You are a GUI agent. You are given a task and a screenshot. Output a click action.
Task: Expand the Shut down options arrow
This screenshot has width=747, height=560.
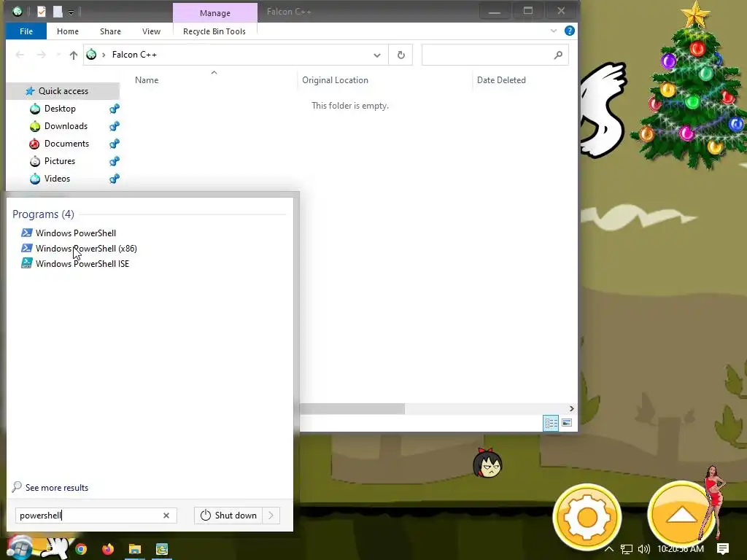coord(271,516)
